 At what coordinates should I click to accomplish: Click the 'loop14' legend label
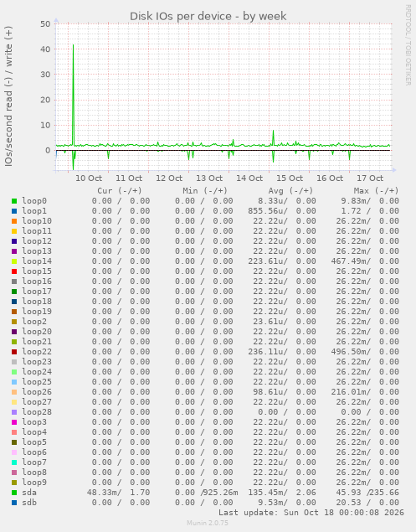(37, 261)
